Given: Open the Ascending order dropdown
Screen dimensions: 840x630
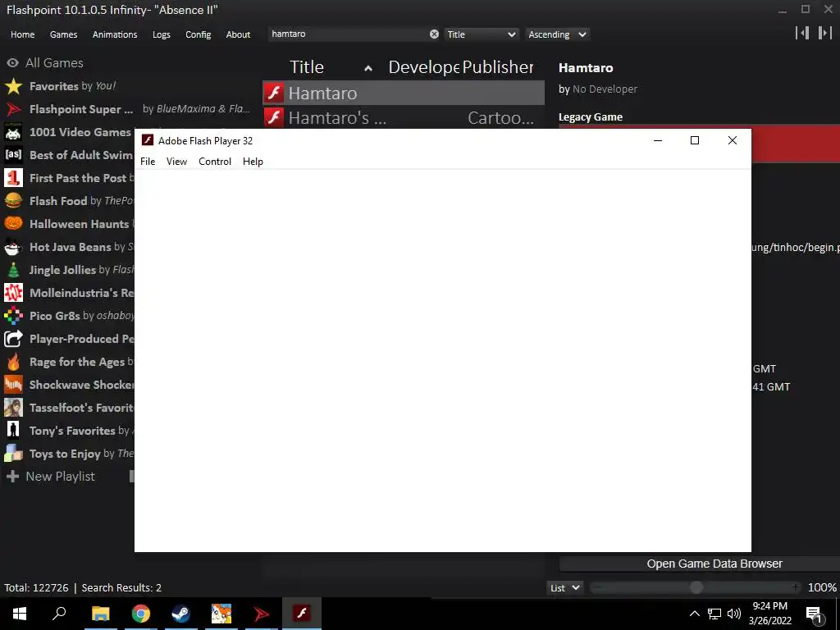Looking at the screenshot, I should (x=557, y=34).
